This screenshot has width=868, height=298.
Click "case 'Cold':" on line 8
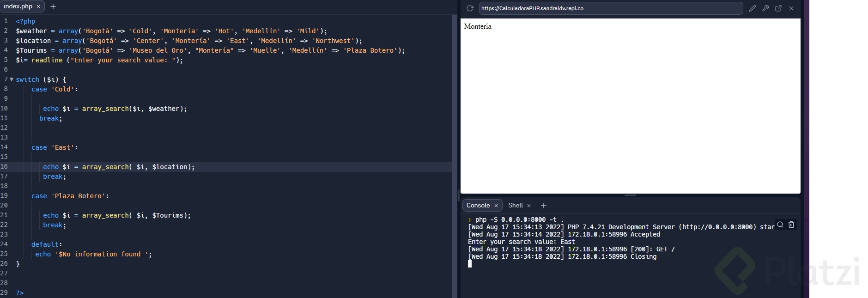point(55,89)
